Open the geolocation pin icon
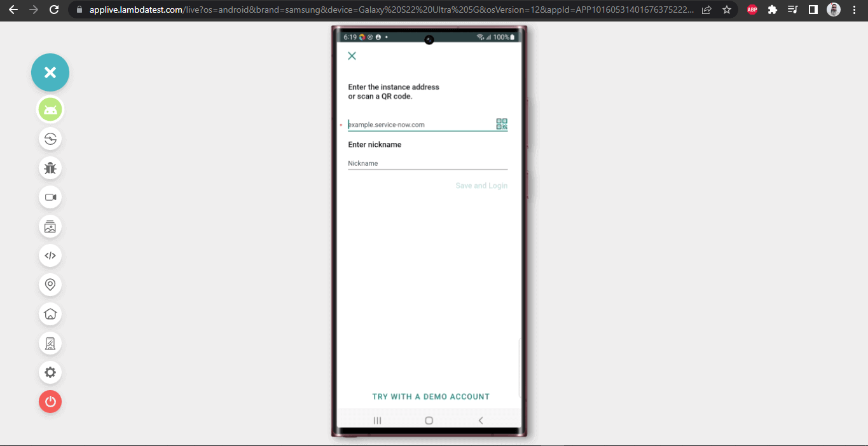 coord(50,285)
